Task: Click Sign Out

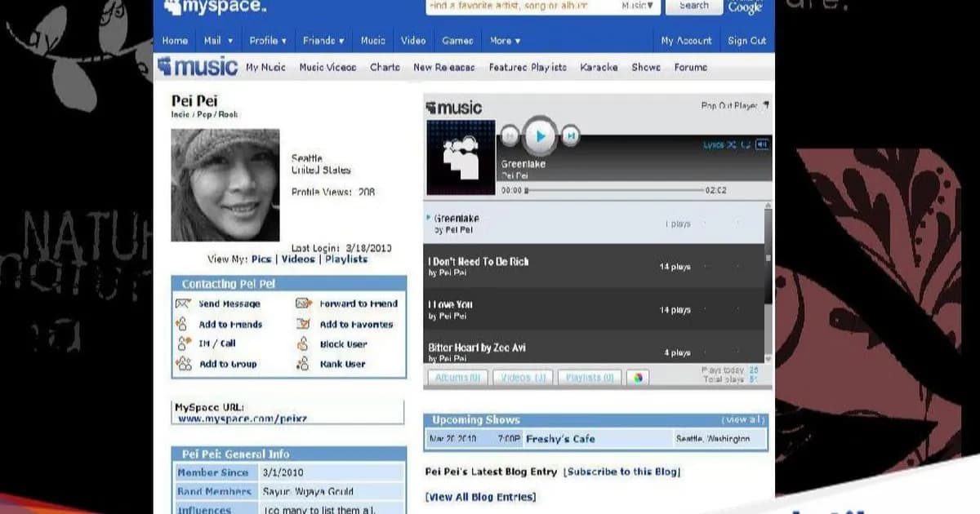Action: (x=747, y=40)
